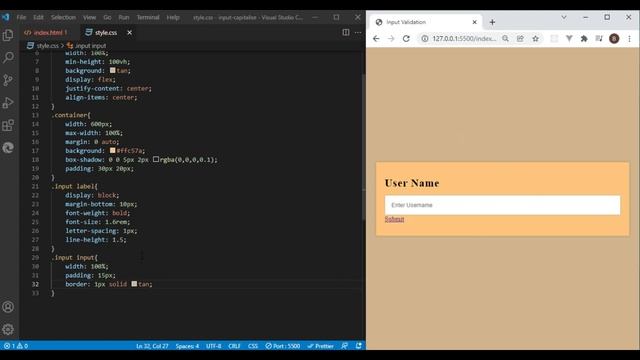
Task: Open the Manage gear icon
Action: (x=8, y=329)
